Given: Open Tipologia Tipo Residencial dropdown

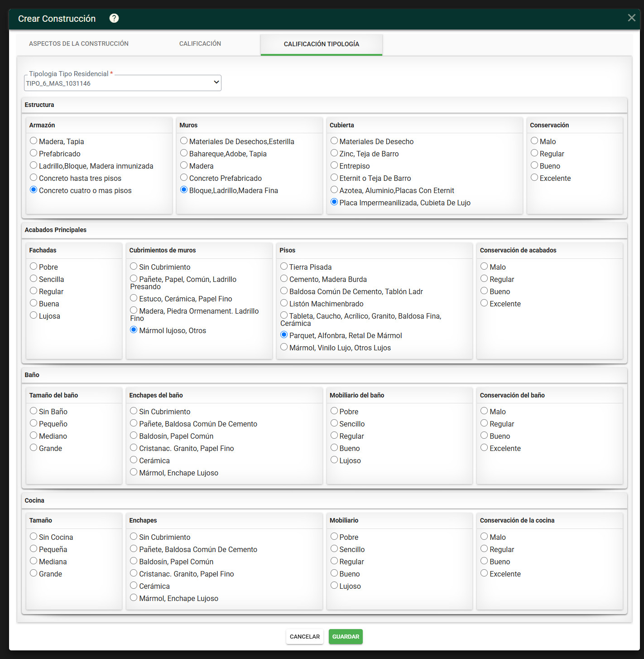Looking at the screenshot, I should pyautogui.click(x=123, y=83).
